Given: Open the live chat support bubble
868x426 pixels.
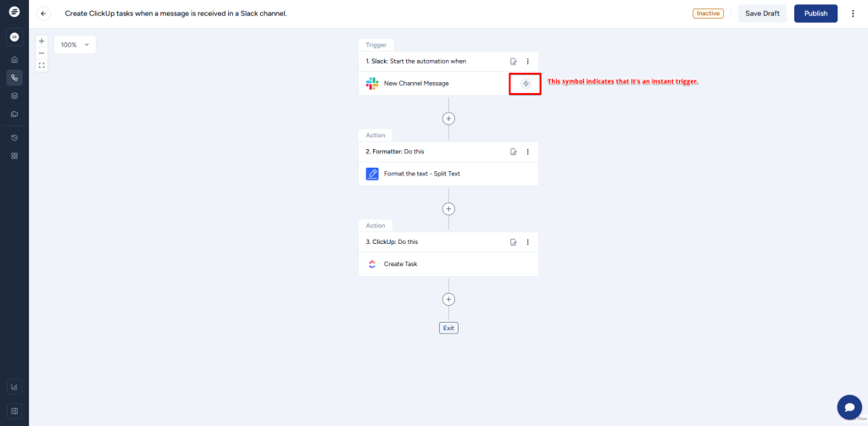Looking at the screenshot, I should 849,407.
